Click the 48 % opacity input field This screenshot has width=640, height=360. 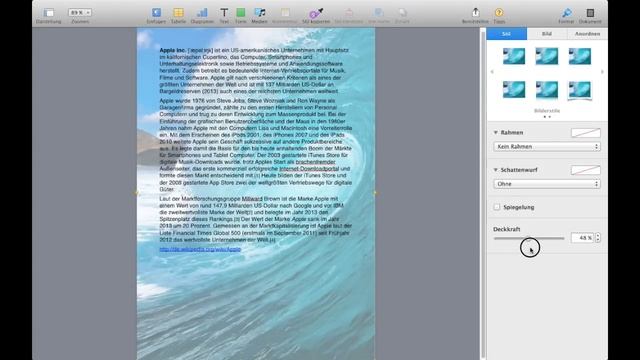click(582, 238)
